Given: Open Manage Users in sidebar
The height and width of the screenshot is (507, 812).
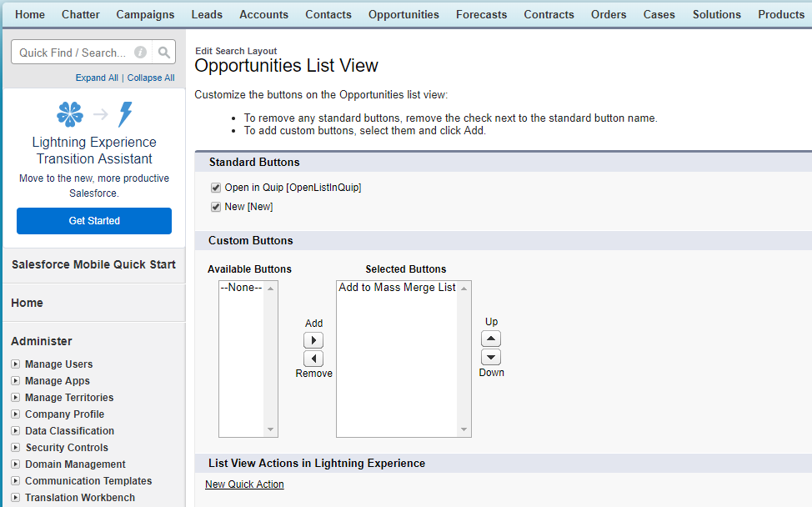Looking at the screenshot, I should (59, 364).
